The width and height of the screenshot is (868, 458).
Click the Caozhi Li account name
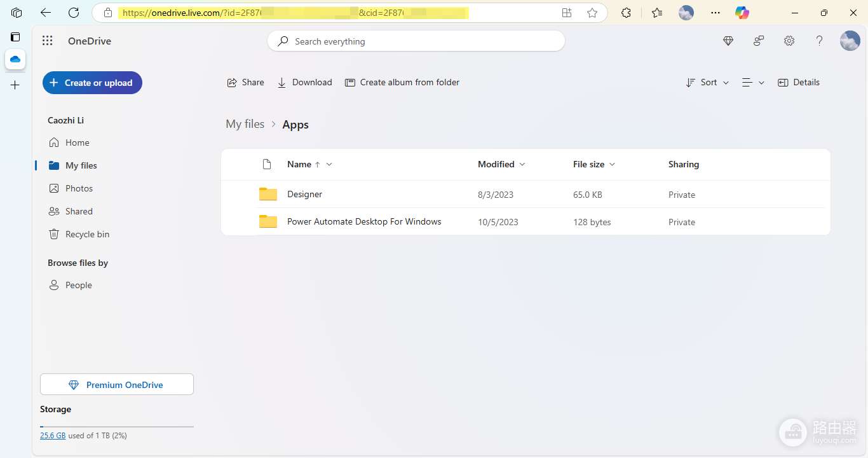(65, 120)
